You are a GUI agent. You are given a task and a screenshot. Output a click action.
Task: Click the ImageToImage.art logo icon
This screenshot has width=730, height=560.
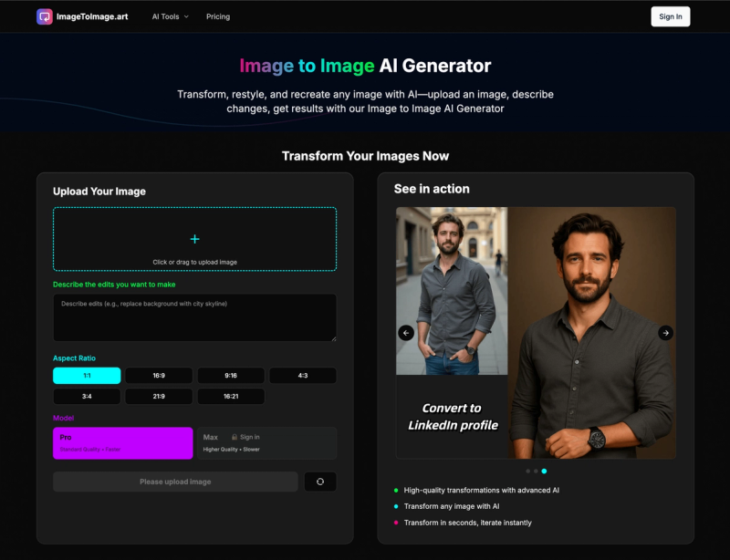click(45, 16)
